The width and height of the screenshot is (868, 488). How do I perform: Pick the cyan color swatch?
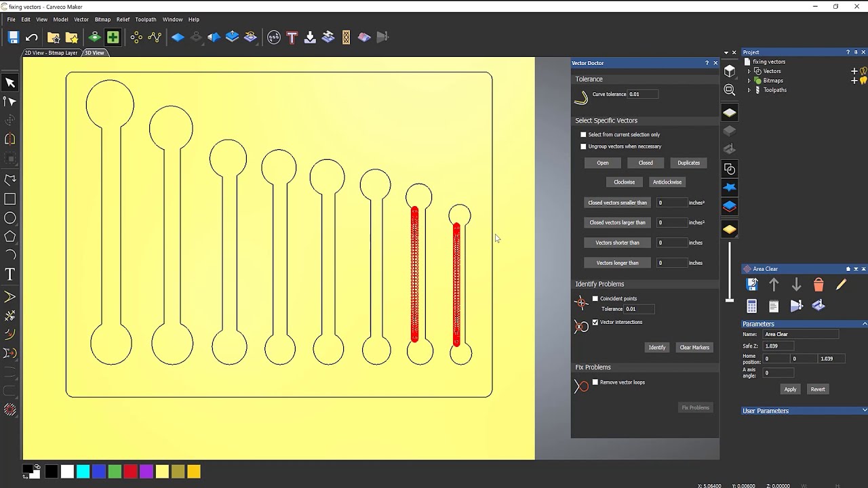83,472
